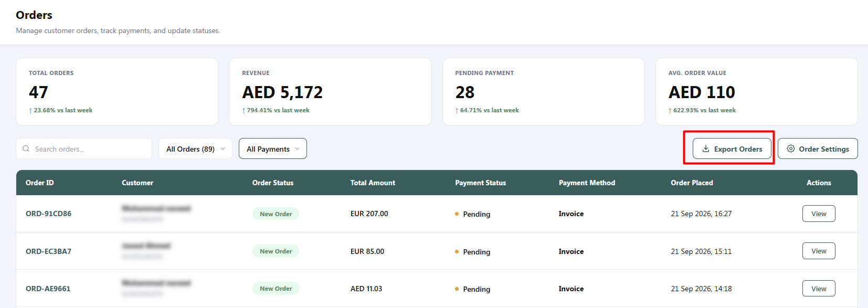Image resolution: width=868 pixels, height=308 pixels.
Task: Open the All Orders (89) filter dropdown
Action: pyautogui.click(x=195, y=149)
